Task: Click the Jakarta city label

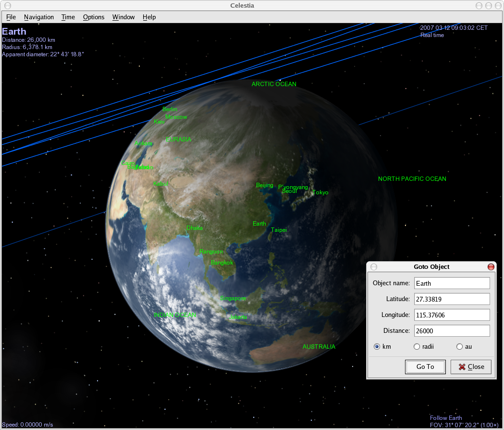Action: [x=238, y=317]
